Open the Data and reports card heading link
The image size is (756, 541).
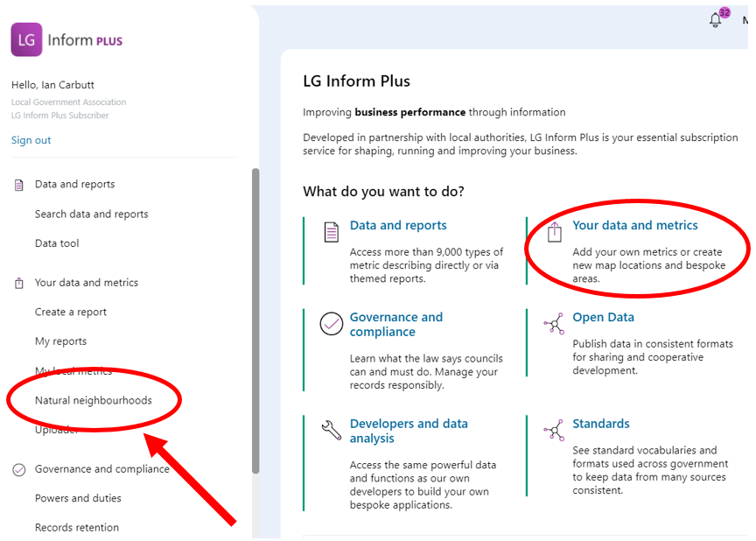click(398, 225)
